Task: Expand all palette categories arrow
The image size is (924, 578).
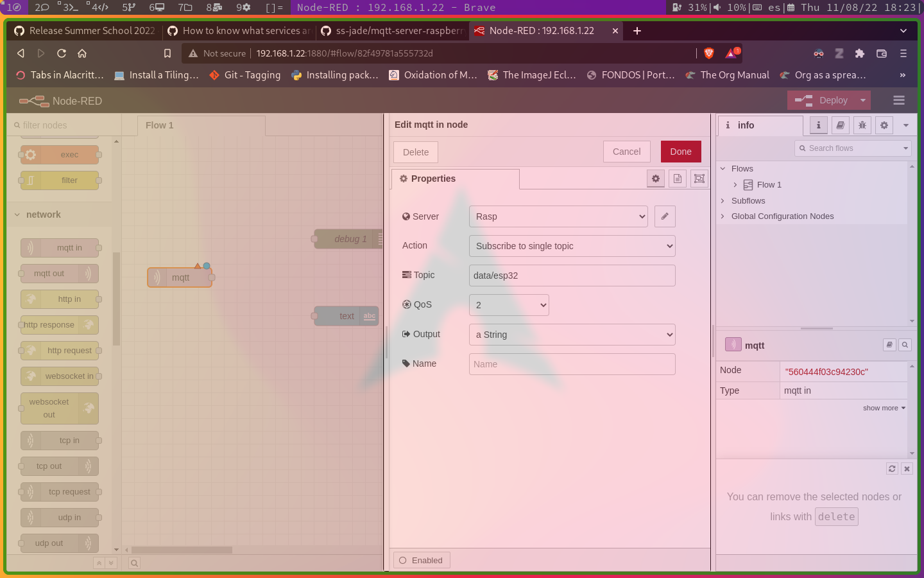Action: point(111,563)
